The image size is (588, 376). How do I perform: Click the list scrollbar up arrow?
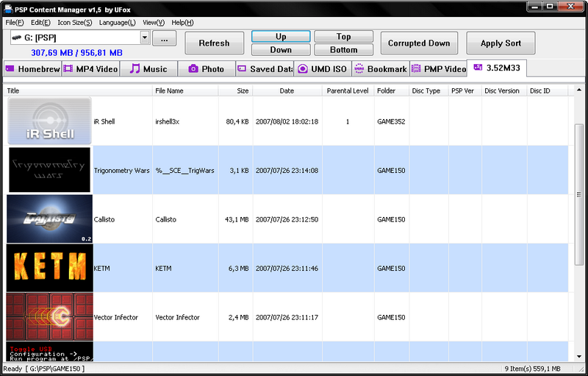[579, 90]
